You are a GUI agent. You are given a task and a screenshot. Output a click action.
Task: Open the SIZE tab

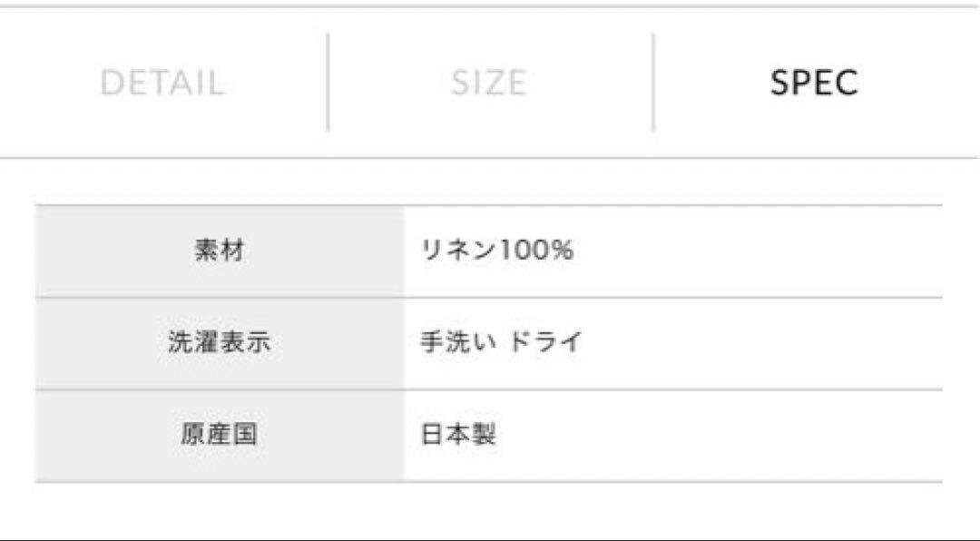click(489, 83)
